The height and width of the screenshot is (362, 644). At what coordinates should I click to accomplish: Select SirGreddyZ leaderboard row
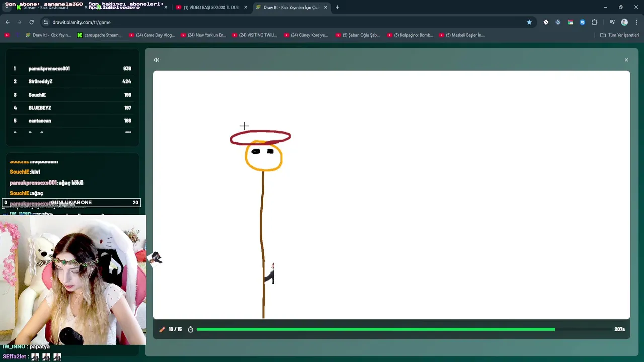pos(72,81)
